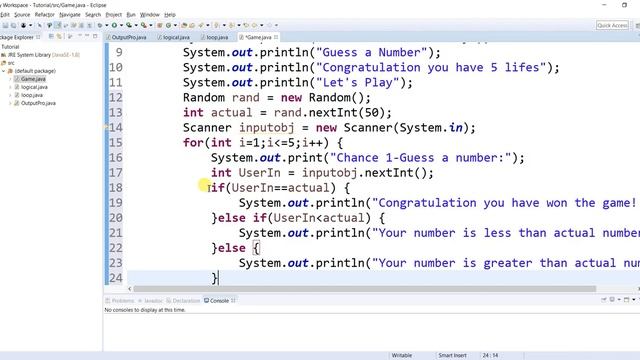Click the Writable status bar entry

pos(402,356)
